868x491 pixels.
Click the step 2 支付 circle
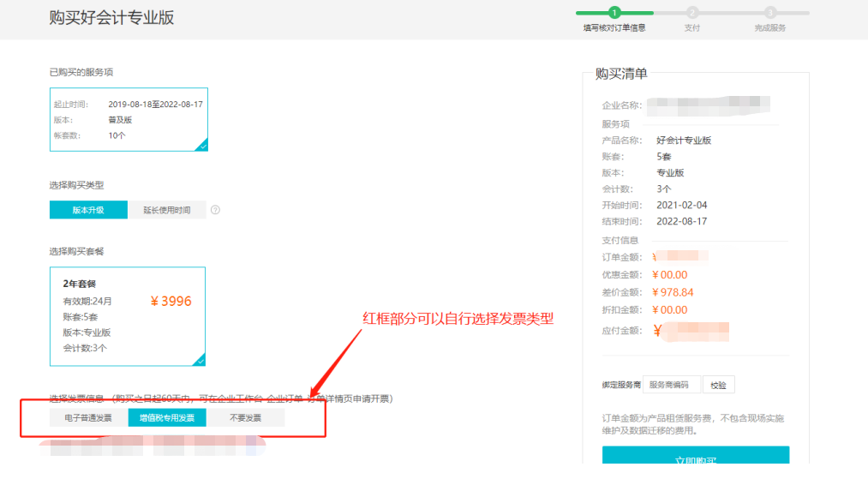pyautogui.click(x=691, y=12)
